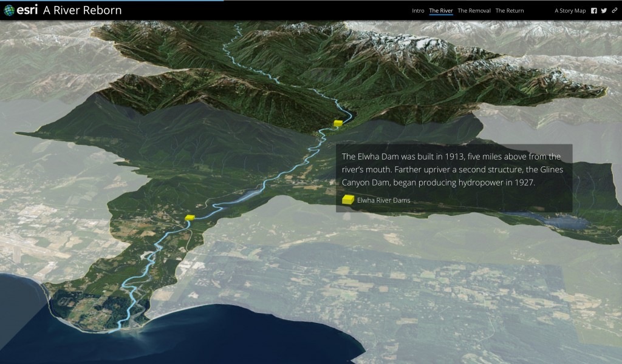Jump to The Removal section
622x364 pixels.
coord(474,11)
